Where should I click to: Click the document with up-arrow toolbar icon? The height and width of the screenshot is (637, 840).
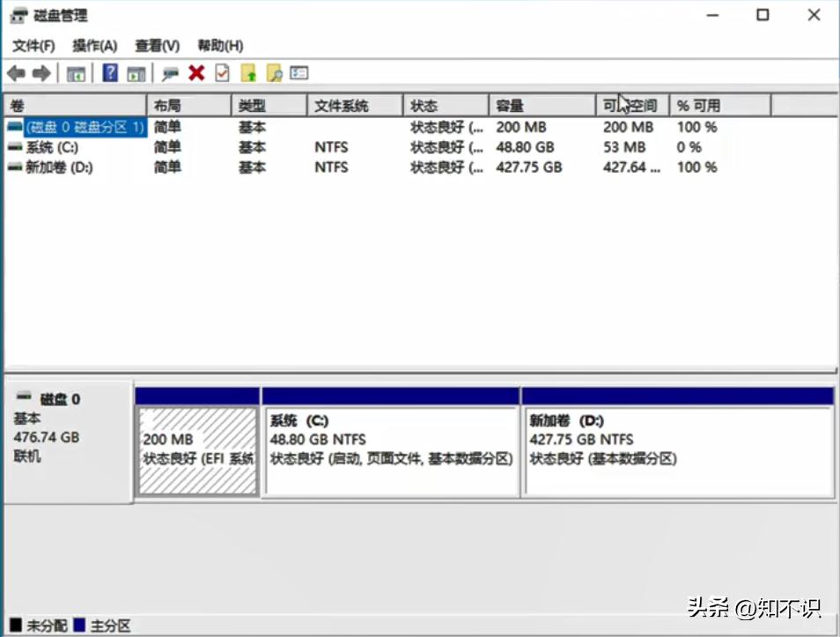(249, 73)
